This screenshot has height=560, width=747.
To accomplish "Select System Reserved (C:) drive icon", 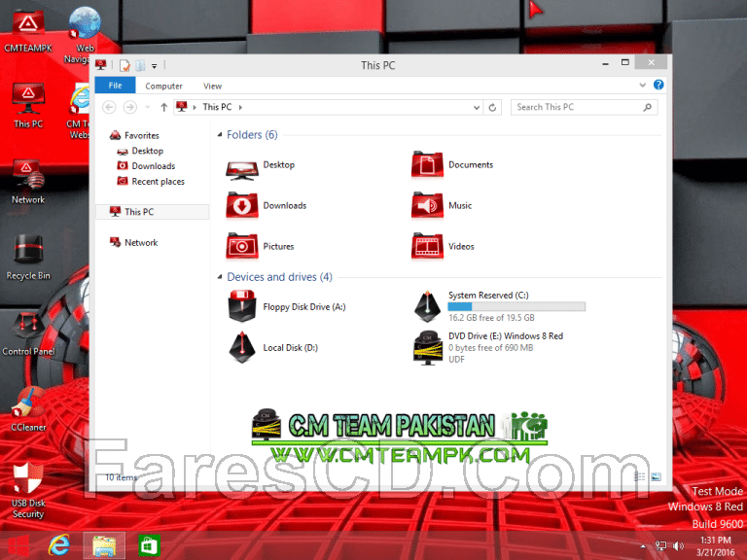I will (x=427, y=306).
